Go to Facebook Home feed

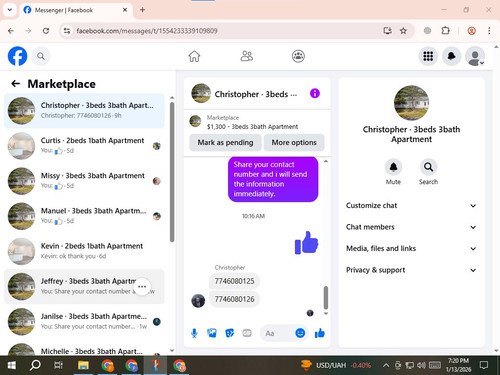click(194, 56)
